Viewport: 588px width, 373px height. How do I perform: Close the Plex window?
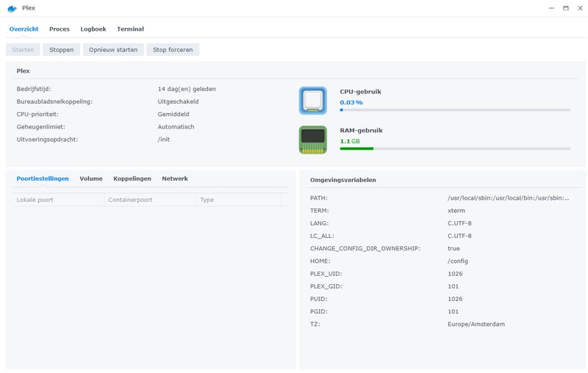pyautogui.click(x=580, y=8)
